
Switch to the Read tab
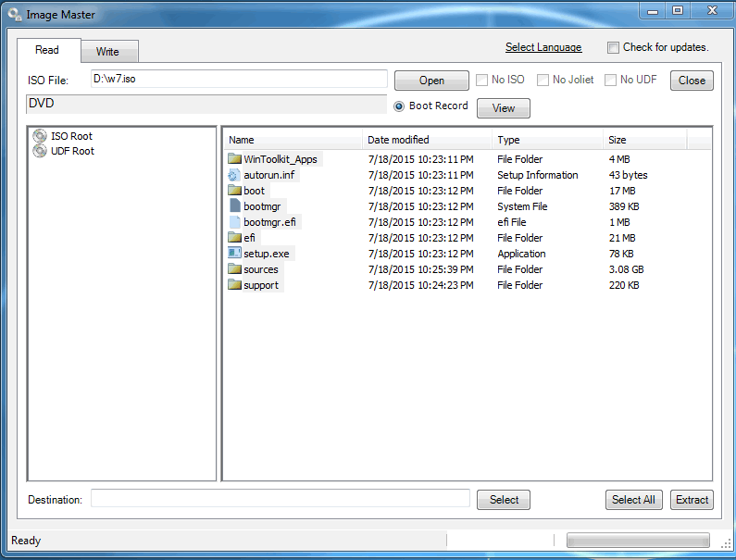point(47,50)
